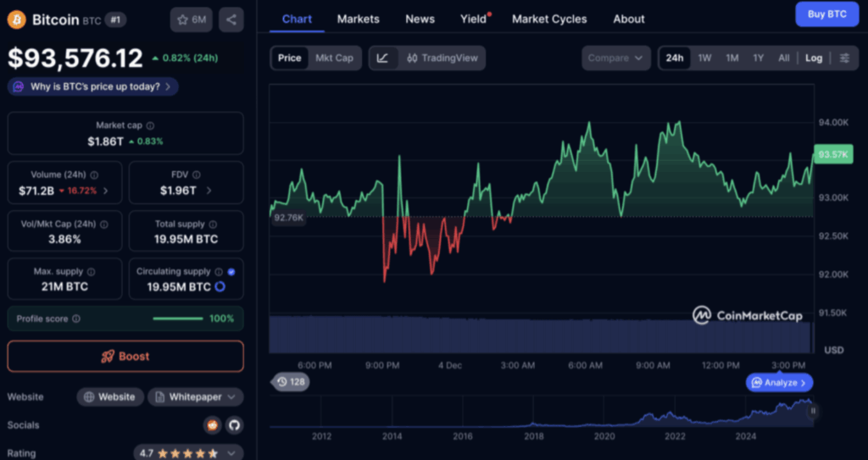The height and width of the screenshot is (460, 868).
Task: Click the Buy BTC button
Action: 826,14
